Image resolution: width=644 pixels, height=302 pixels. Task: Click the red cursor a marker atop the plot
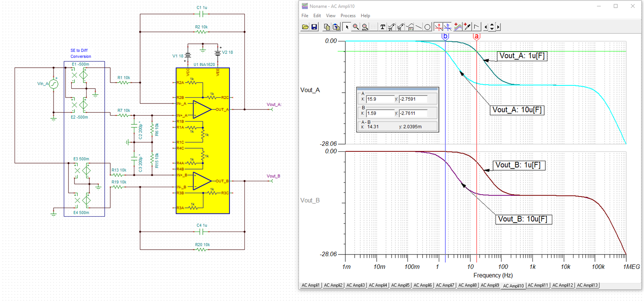(x=477, y=36)
